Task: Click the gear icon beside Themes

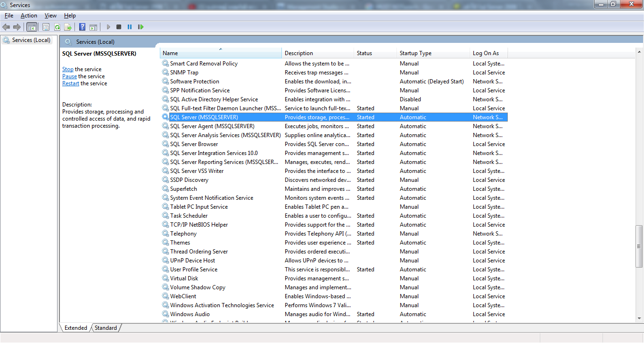Action: [x=165, y=242]
